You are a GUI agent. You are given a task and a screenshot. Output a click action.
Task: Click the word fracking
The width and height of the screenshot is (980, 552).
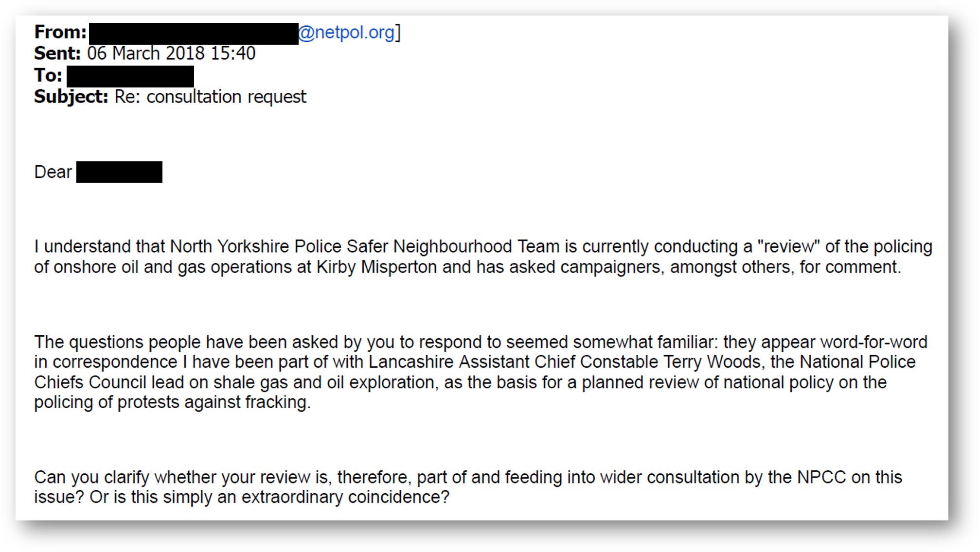pos(278,402)
